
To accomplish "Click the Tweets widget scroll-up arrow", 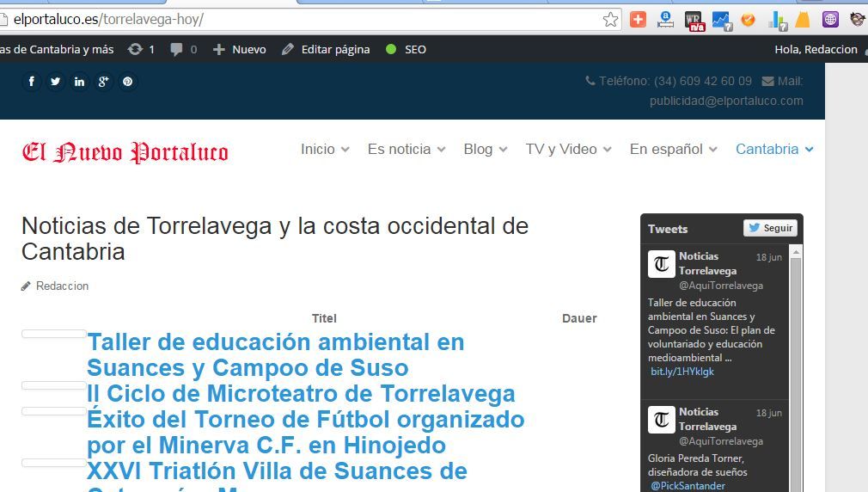I will (796, 252).
